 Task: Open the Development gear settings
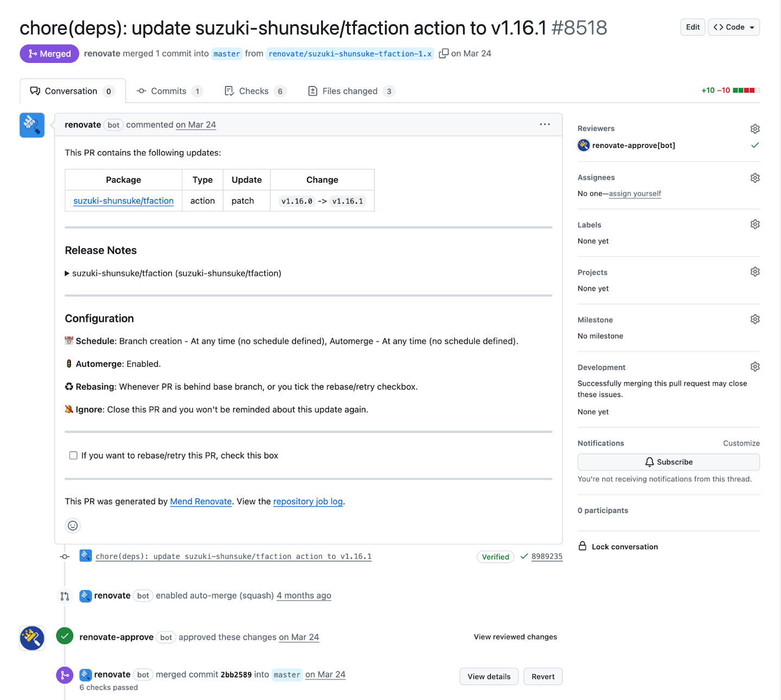click(754, 367)
